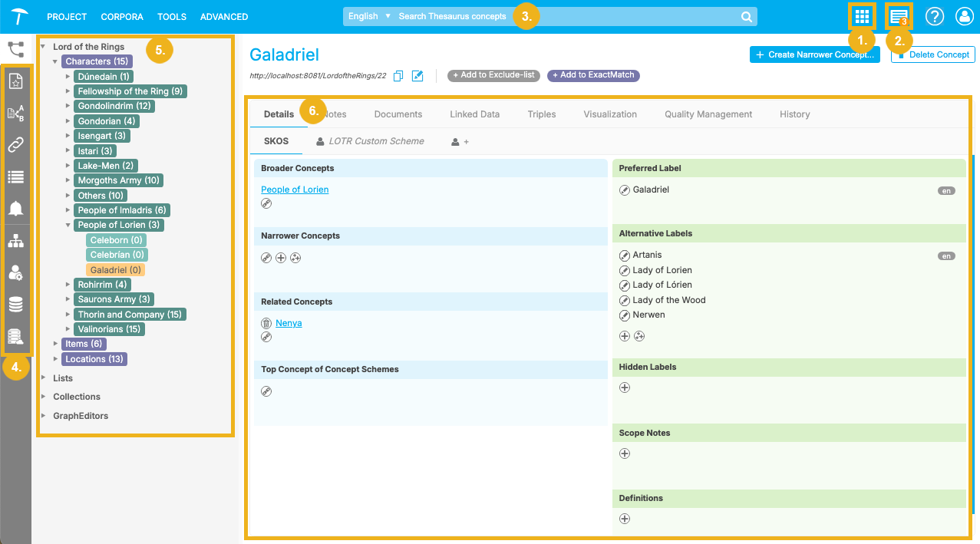
Task: Open the TOOLS menu
Action: point(171,16)
